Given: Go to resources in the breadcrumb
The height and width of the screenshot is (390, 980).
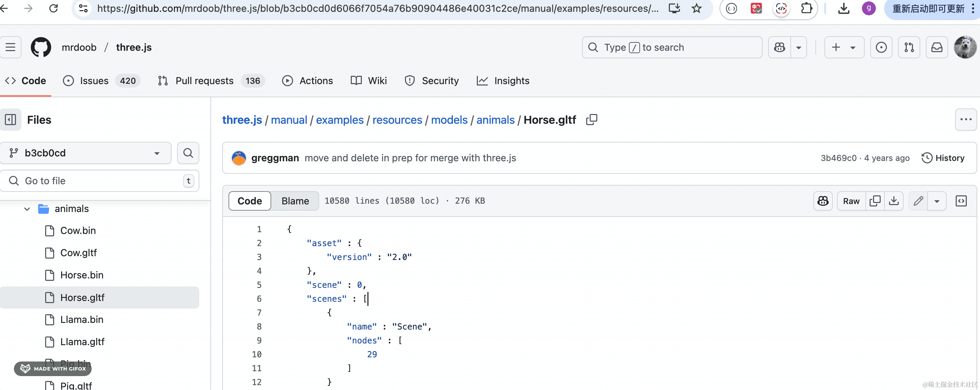Looking at the screenshot, I should click(397, 120).
